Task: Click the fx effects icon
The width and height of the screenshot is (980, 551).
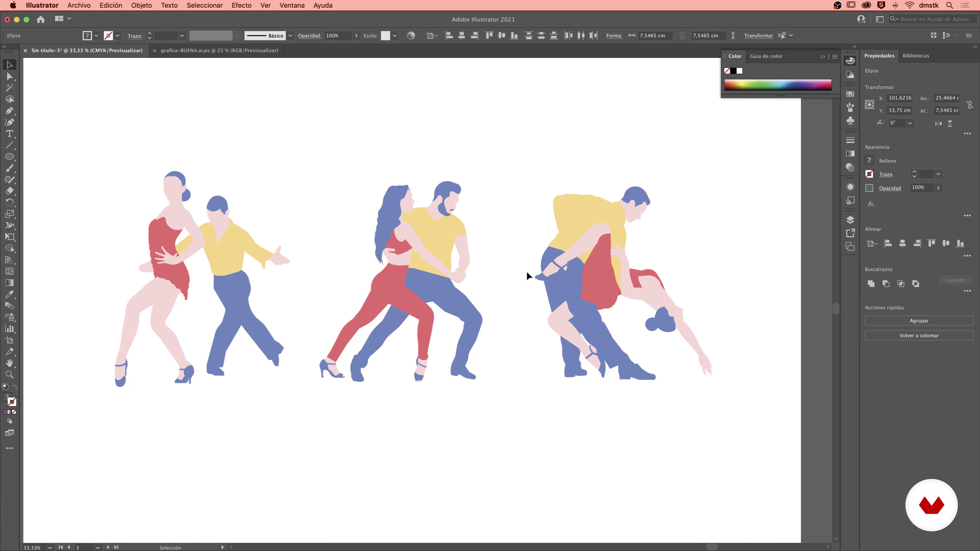Action: pyautogui.click(x=871, y=204)
